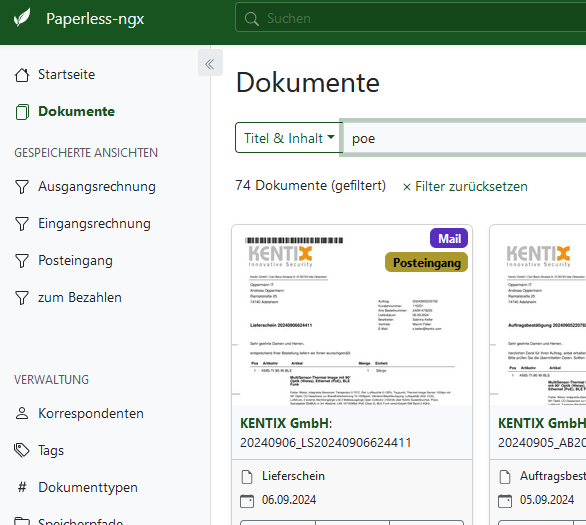
Task: Click calendar icon beside 05.09.2024
Action: [x=505, y=501]
